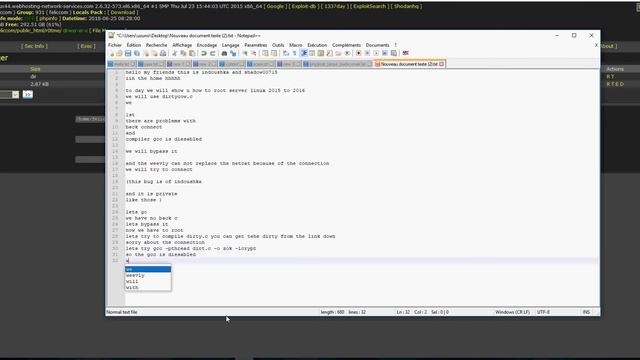Toggle word wrap in the toolbar
The height and width of the screenshot is (360, 640).
coord(285,53)
